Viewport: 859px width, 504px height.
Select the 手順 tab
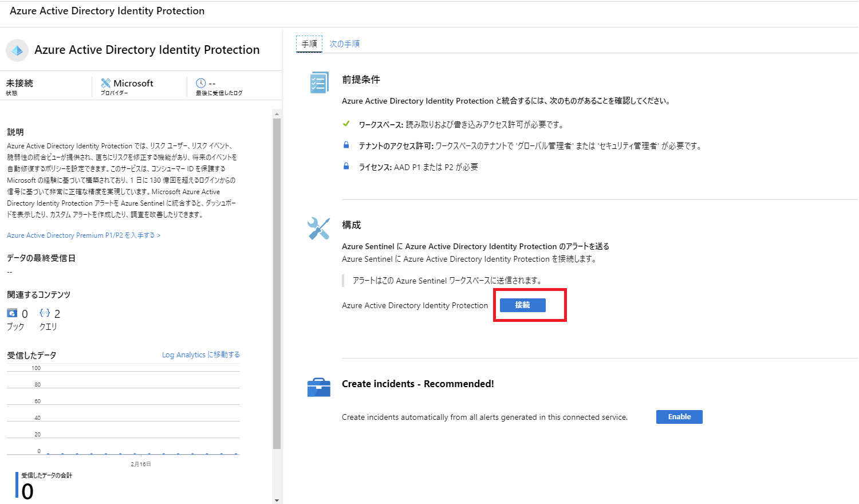coord(309,44)
